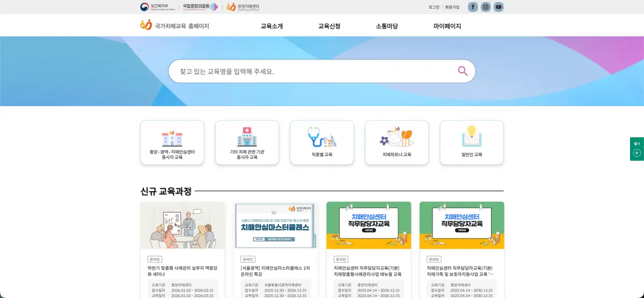Open thumbnail of 치매가족 및 보호자지원사업 card

(462, 225)
